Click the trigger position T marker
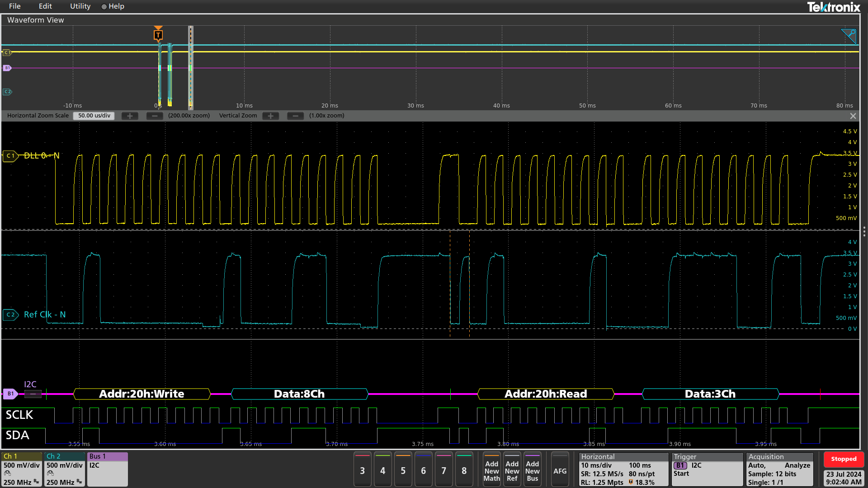The width and height of the screenshot is (868, 488). point(158,35)
